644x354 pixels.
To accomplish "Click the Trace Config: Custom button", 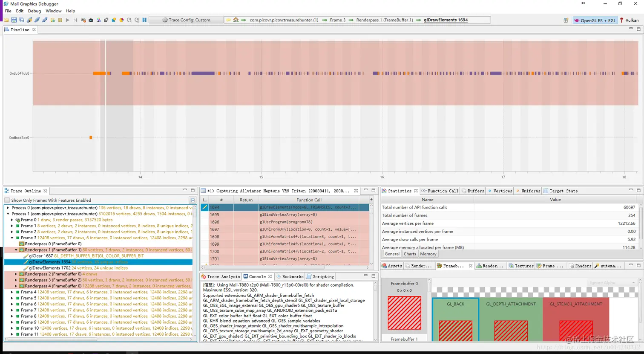I will click(x=186, y=20).
